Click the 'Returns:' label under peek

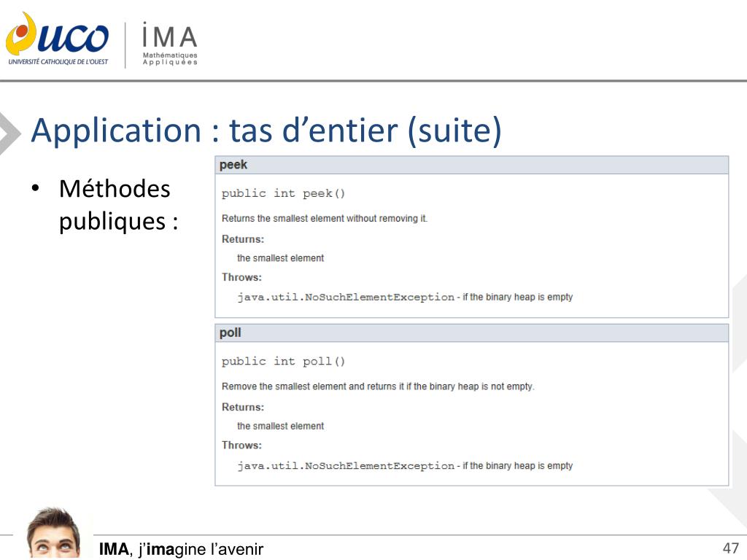(242, 239)
